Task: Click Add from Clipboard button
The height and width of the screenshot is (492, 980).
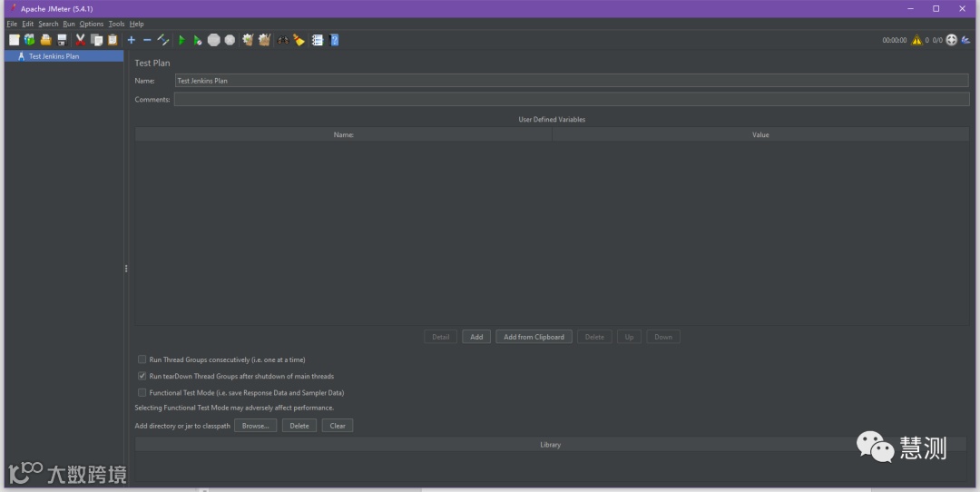Action: (x=534, y=337)
